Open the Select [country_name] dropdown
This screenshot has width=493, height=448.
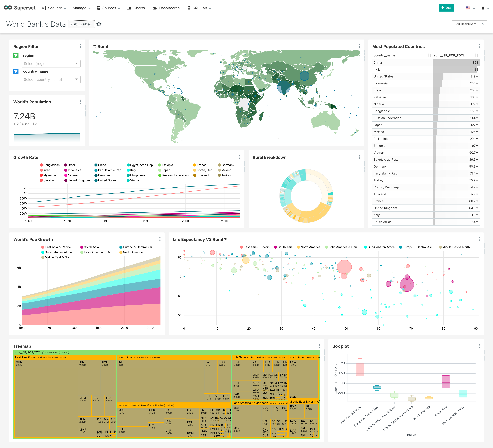click(x=51, y=79)
